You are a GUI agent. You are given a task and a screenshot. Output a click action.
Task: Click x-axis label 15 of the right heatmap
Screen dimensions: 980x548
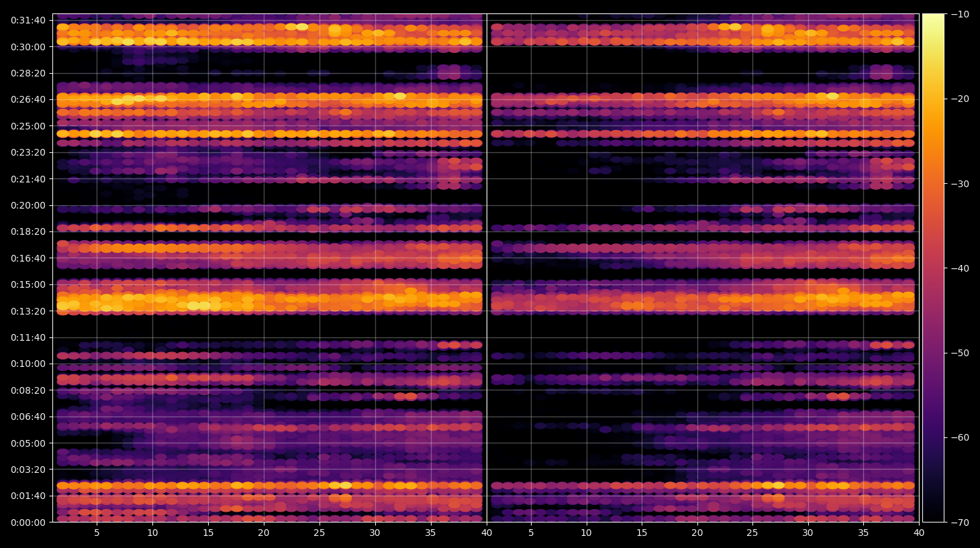coord(642,533)
